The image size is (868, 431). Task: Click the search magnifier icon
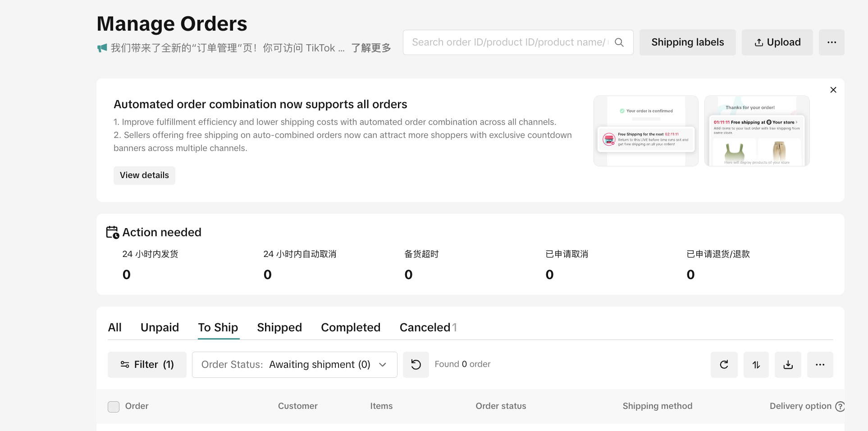(x=619, y=42)
